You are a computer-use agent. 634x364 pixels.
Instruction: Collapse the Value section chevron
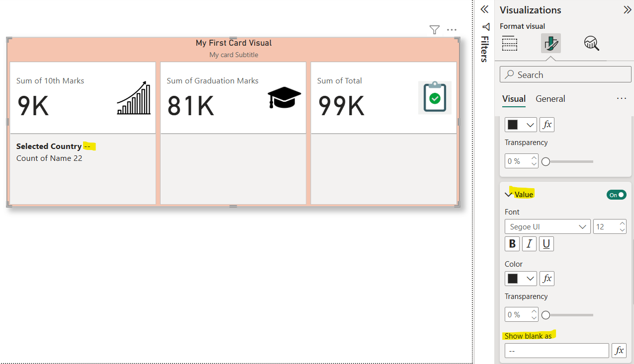[x=508, y=194]
